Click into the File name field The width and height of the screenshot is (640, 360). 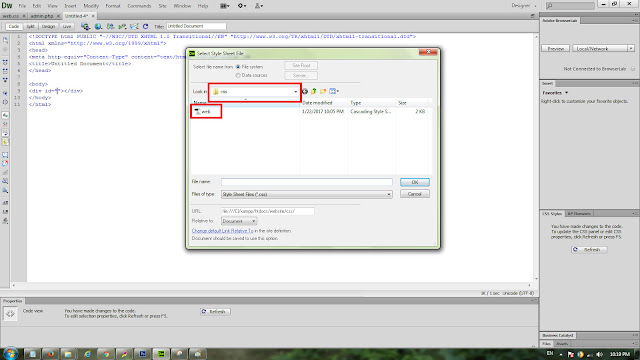pyautogui.click(x=307, y=182)
